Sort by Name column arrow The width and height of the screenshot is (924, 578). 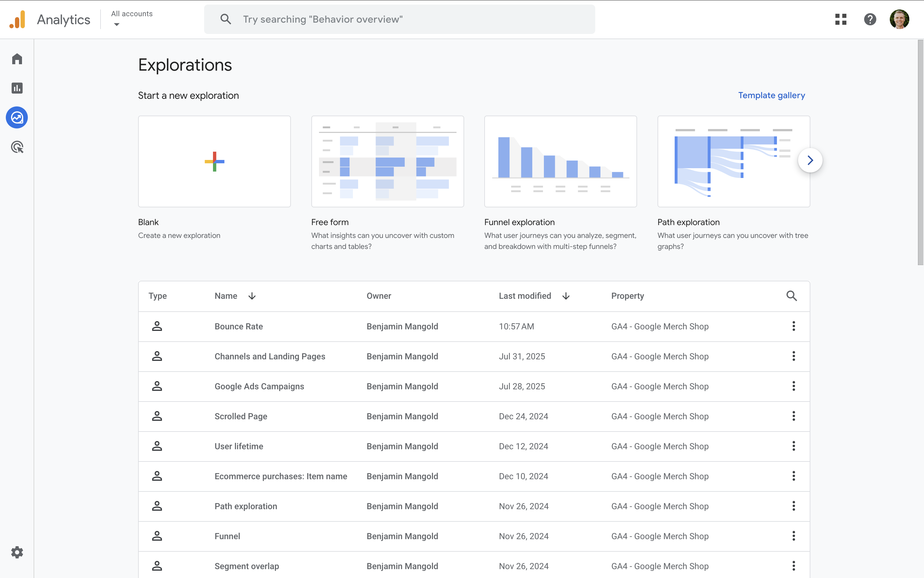(x=252, y=296)
